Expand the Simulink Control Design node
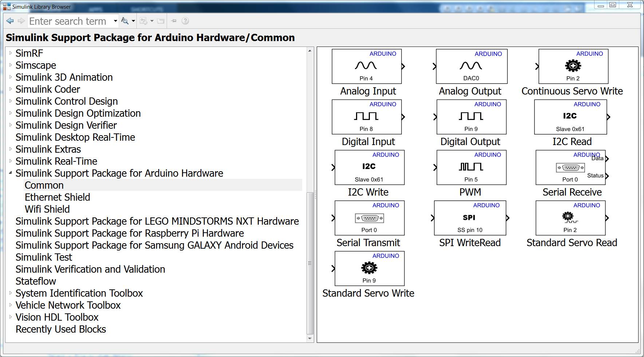This screenshot has width=644, height=357. click(11, 101)
